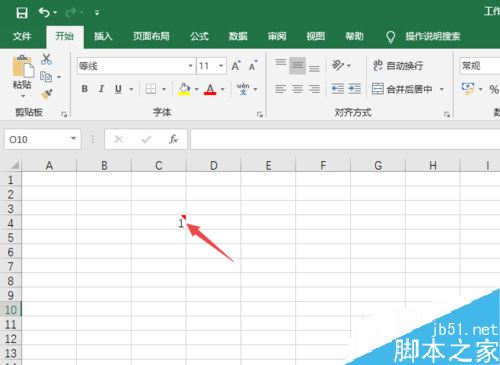
Task: Click the 自动换行 wrap text button
Action: [x=398, y=66]
